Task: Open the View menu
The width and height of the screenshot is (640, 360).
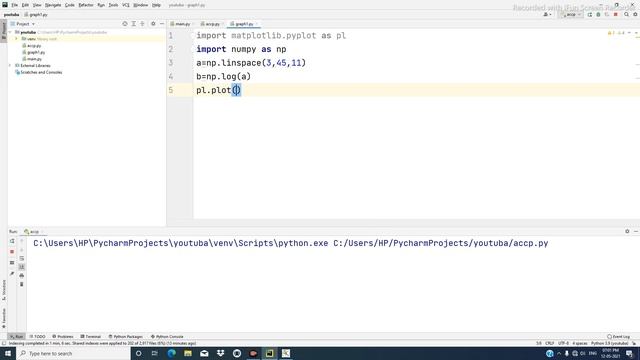Action: click(37, 5)
